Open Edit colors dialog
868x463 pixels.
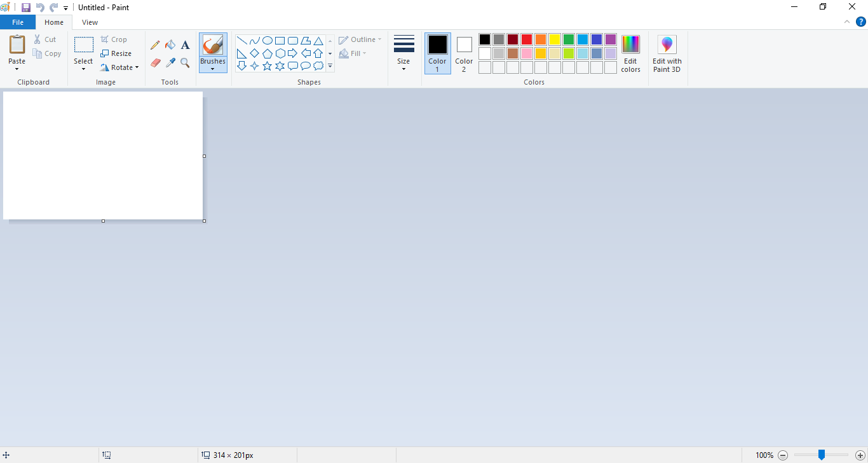[x=630, y=53]
